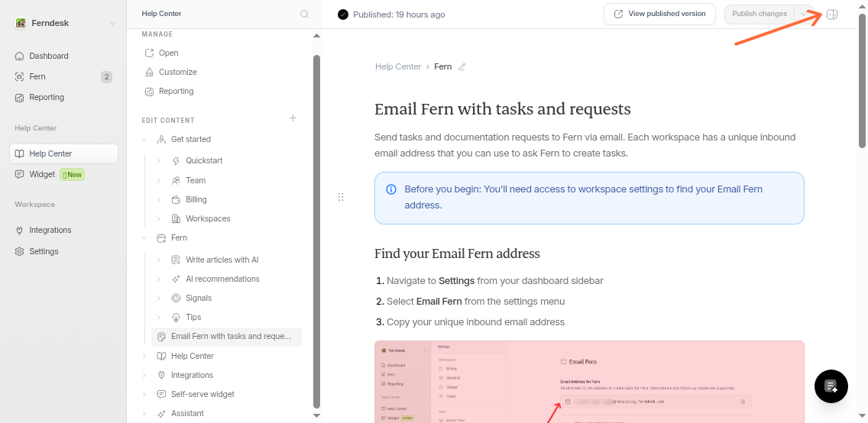Open the AI assistant floating button
The image size is (868, 423).
[831, 386]
